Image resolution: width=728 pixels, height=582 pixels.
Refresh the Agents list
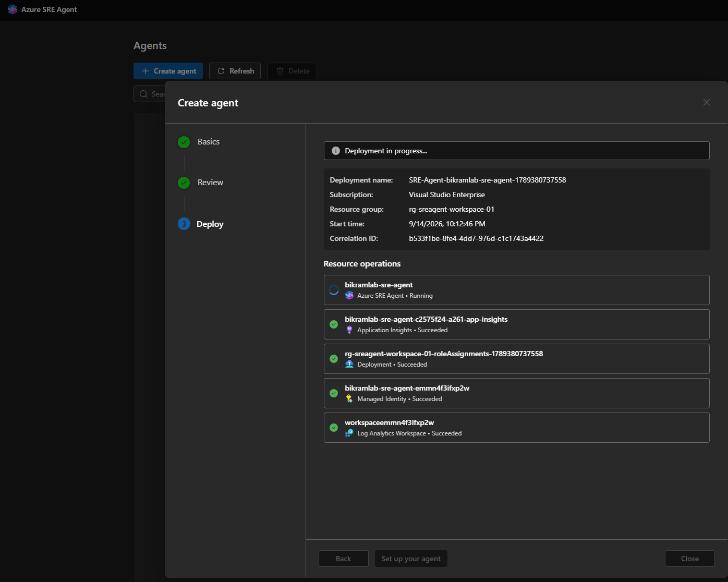(x=235, y=71)
